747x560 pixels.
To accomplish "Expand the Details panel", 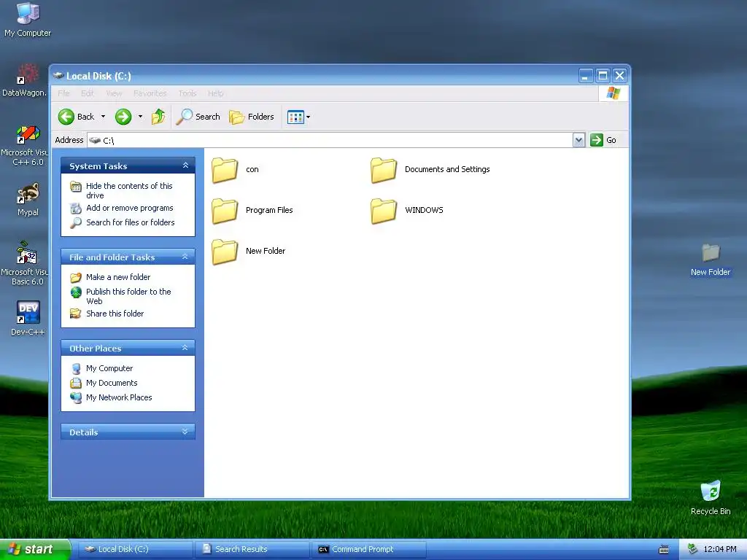I will (x=185, y=432).
